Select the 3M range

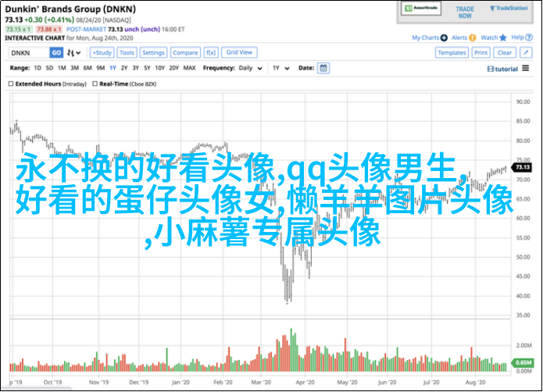[x=74, y=68]
